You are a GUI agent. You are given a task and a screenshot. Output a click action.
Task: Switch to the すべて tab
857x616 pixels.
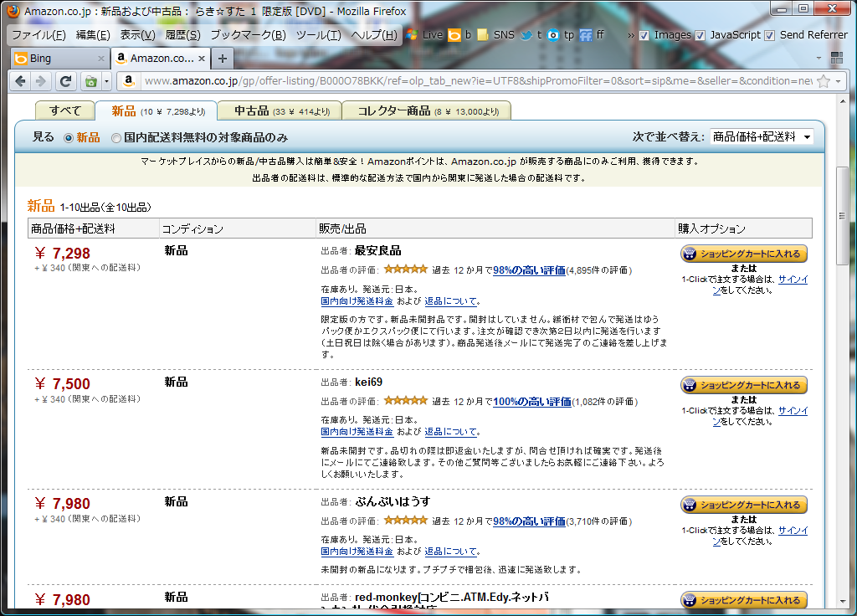(x=64, y=111)
